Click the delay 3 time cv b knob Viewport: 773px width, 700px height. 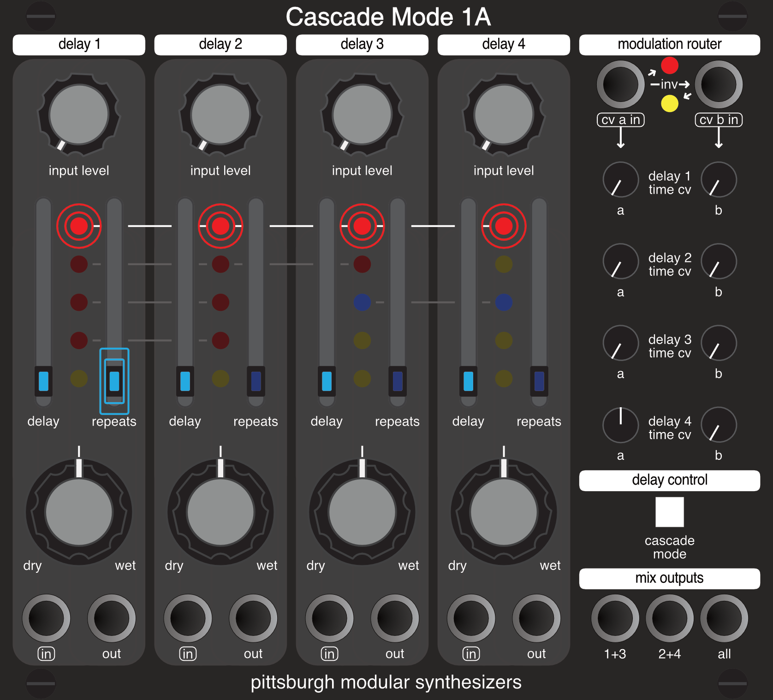[x=719, y=343]
